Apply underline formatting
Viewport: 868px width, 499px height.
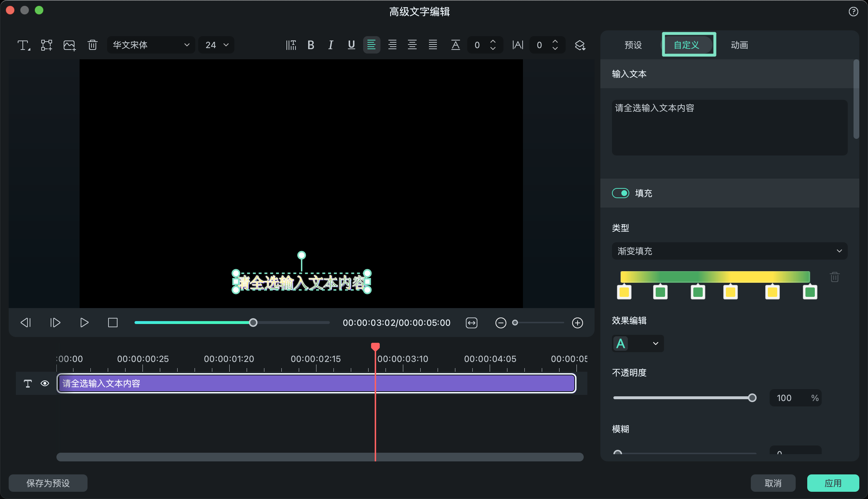click(x=351, y=45)
